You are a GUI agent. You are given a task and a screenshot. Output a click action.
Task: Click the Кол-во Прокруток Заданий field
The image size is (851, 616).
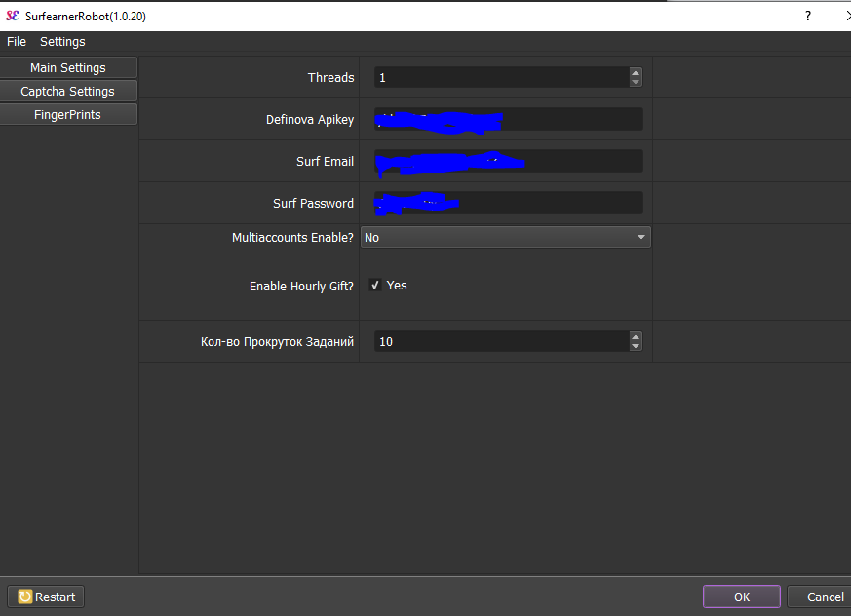pos(501,342)
